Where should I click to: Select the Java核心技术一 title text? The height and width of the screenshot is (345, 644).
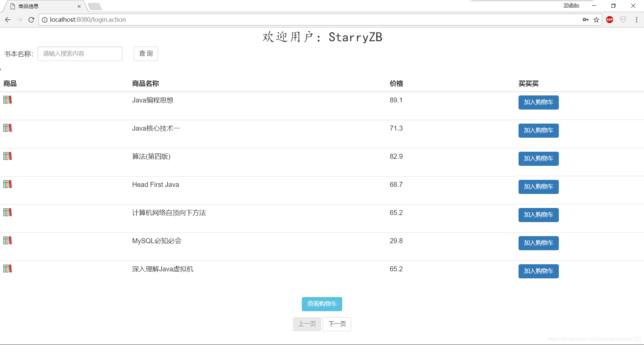156,128
